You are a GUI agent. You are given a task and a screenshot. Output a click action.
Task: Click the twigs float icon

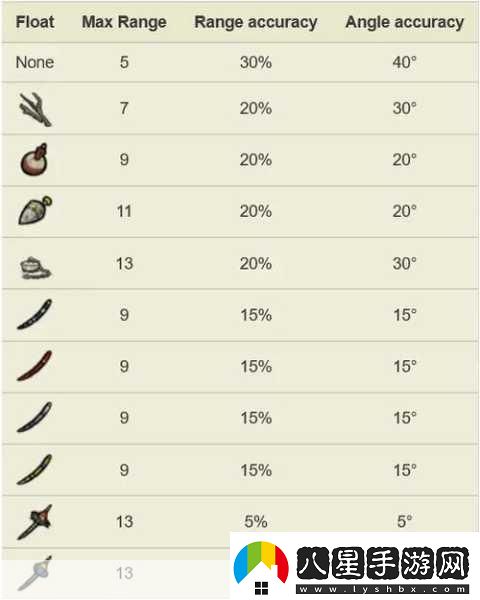pos(34,109)
